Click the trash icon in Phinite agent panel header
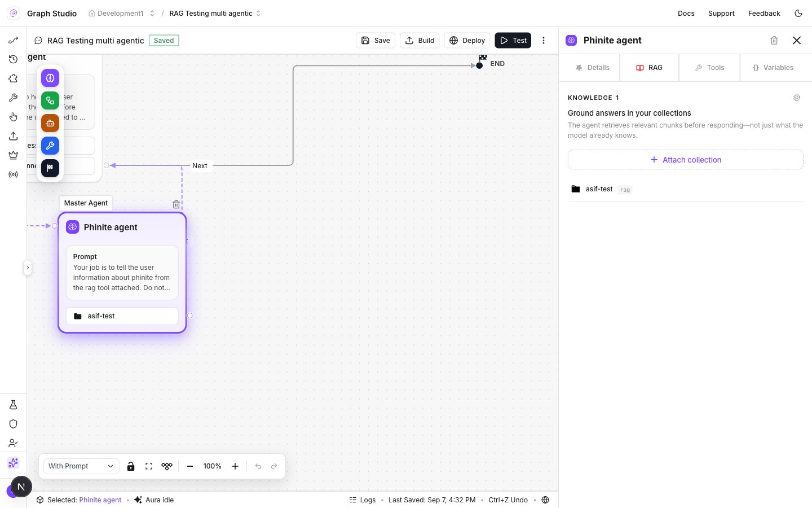 pos(774,41)
